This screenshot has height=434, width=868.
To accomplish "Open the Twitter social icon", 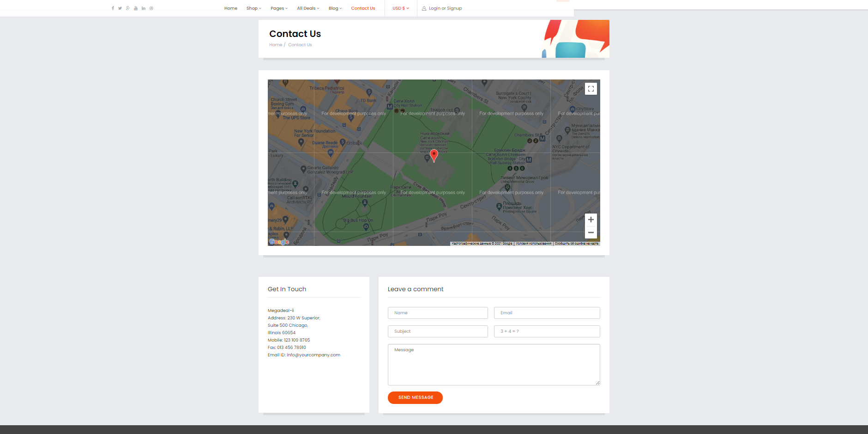I will click(120, 8).
